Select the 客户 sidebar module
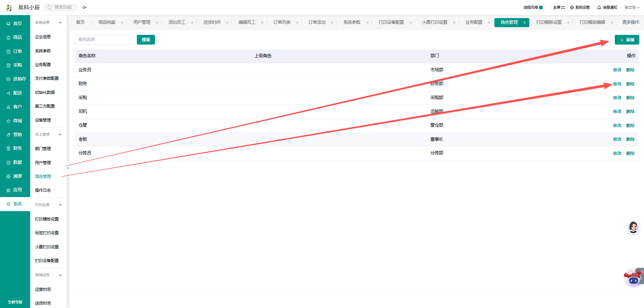644x308 pixels. (x=15, y=107)
